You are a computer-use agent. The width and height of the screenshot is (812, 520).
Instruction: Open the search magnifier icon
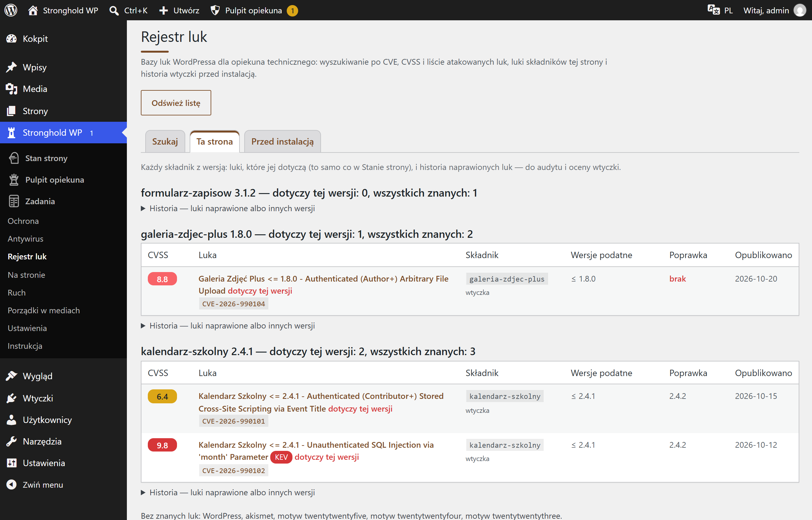pos(114,10)
